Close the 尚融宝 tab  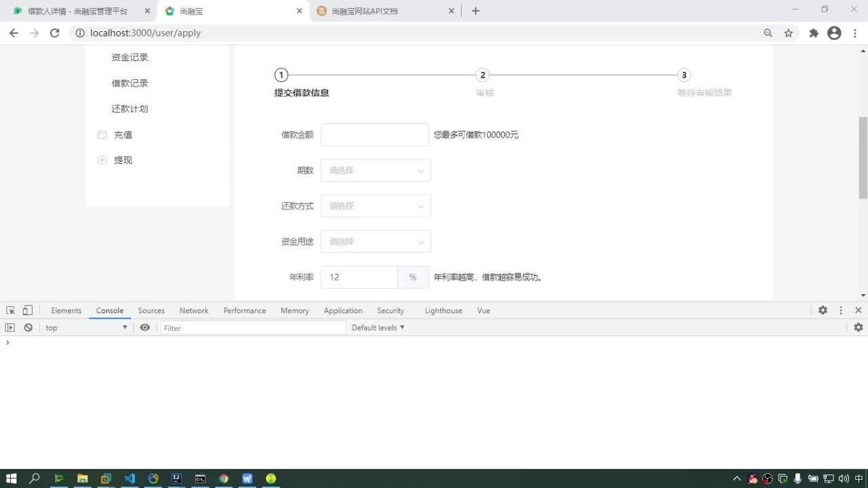(300, 11)
